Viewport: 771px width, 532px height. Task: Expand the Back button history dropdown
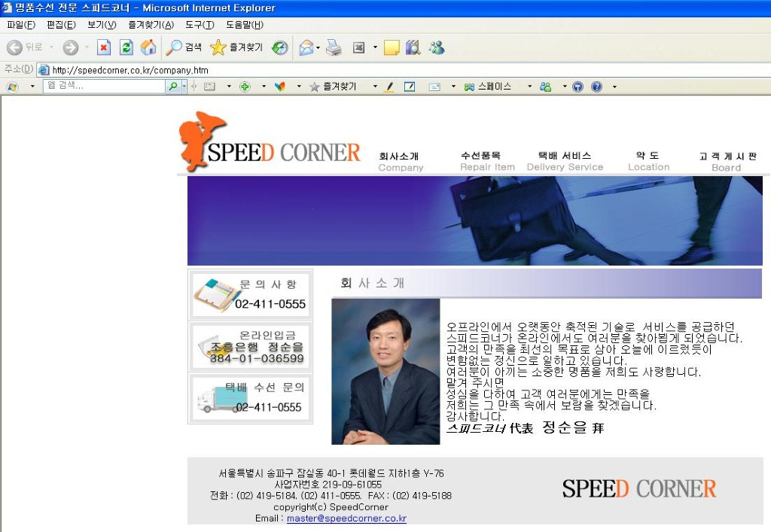(51, 47)
